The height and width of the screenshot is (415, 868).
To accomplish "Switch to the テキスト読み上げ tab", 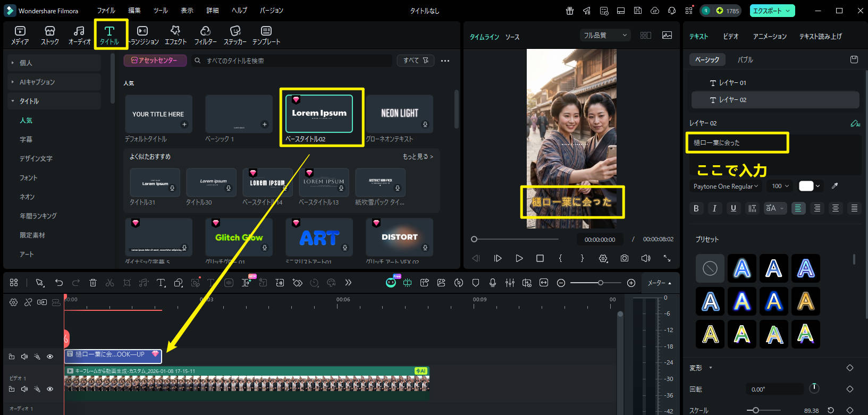I will pyautogui.click(x=821, y=36).
